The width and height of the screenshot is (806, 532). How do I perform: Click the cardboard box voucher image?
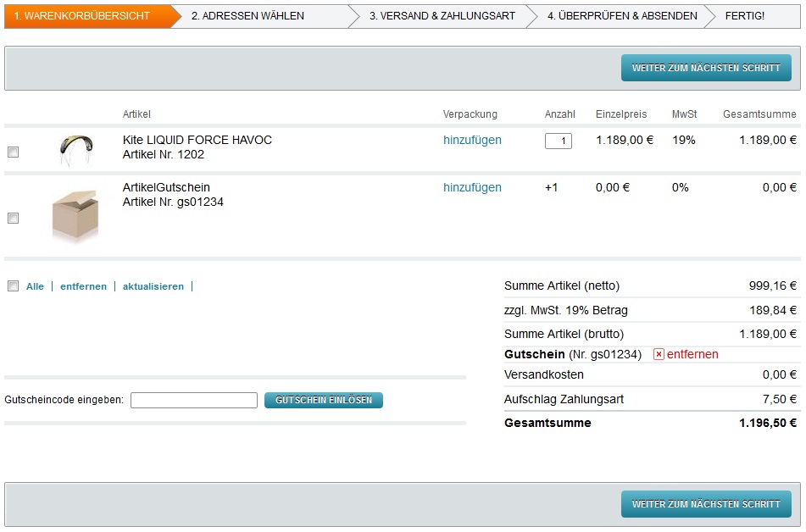click(75, 216)
